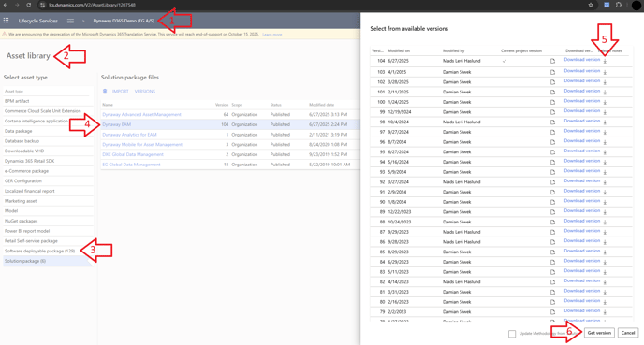Click IMPORT in the file toolbar
The height and width of the screenshot is (345, 644).
coord(121,91)
